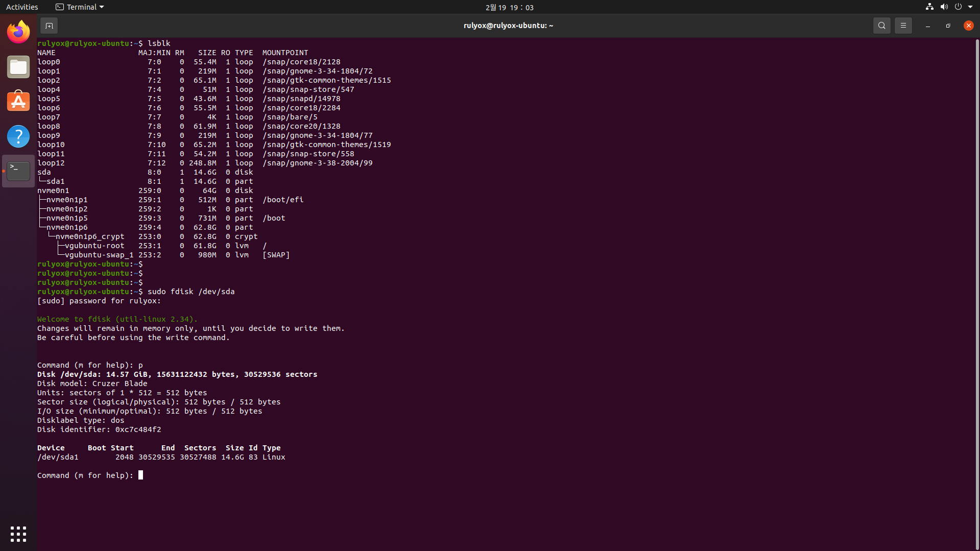
Task: Click the 'Type' partition table header
Action: 272,448
